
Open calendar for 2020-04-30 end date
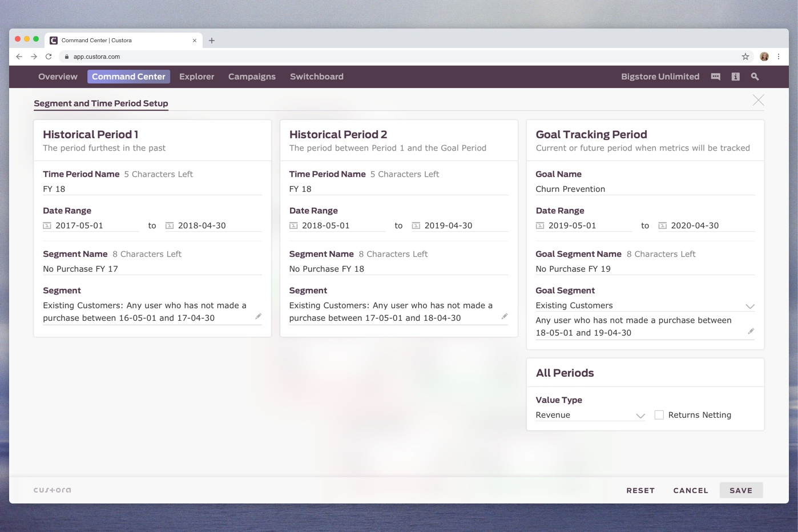(x=663, y=225)
